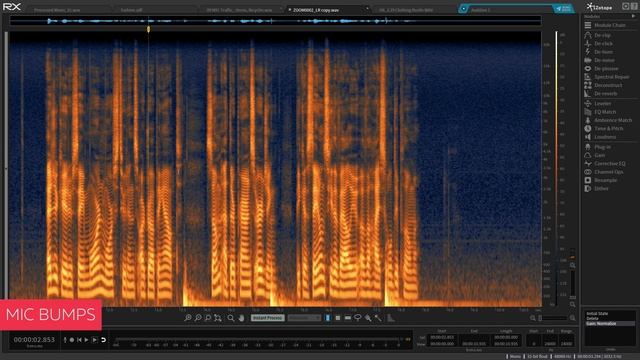640x360 pixels.
Task: Click the iZotope logo
Action: pyautogui.click(x=600, y=7)
